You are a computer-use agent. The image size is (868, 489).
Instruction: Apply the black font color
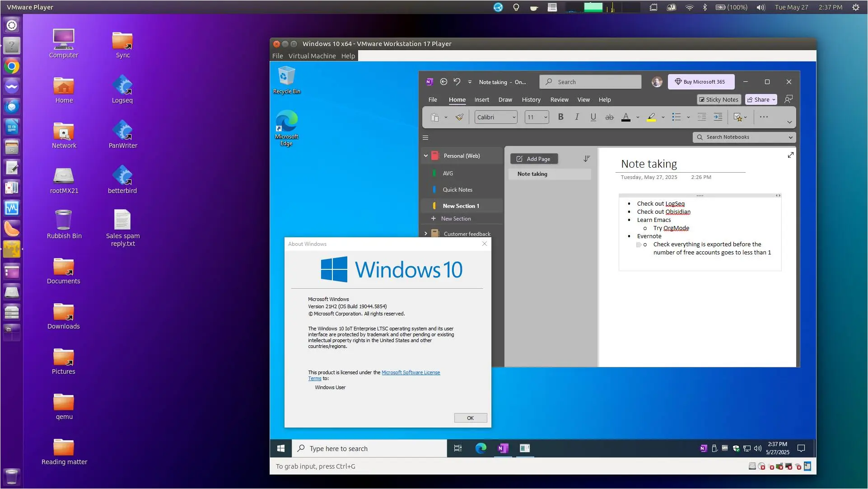click(625, 117)
